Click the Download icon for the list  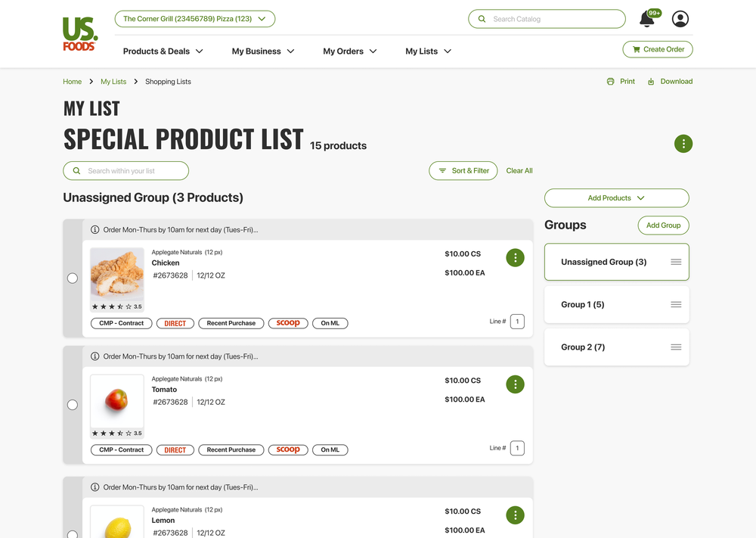pyautogui.click(x=651, y=81)
